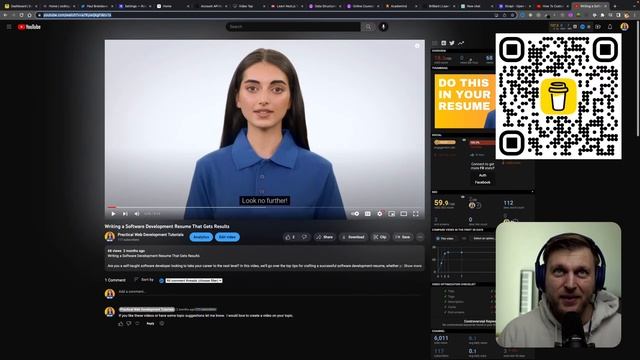The image size is (640, 360).
Task: Click the info card icon on video
Action: (x=417, y=46)
